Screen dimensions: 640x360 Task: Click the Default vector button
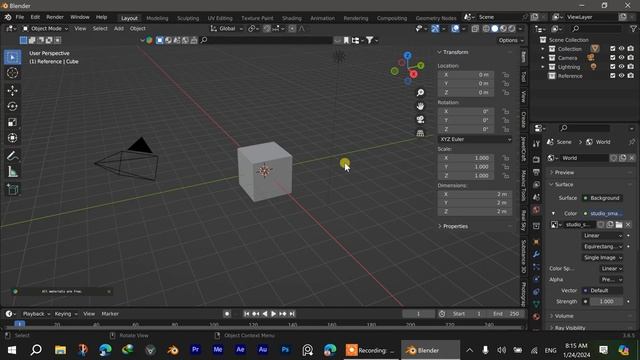click(602, 291)
